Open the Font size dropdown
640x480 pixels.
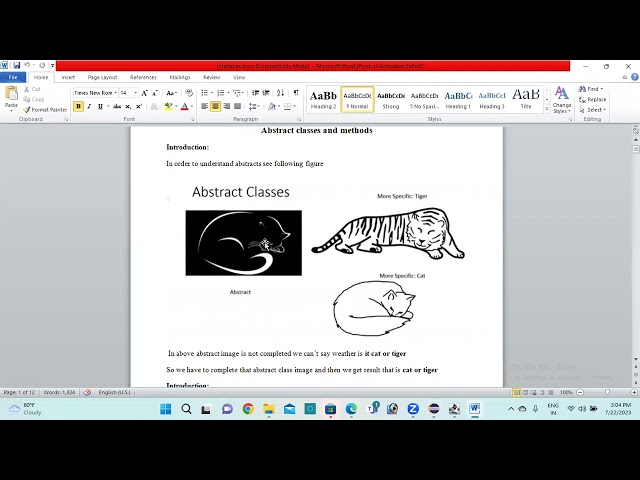coord(136,93)
